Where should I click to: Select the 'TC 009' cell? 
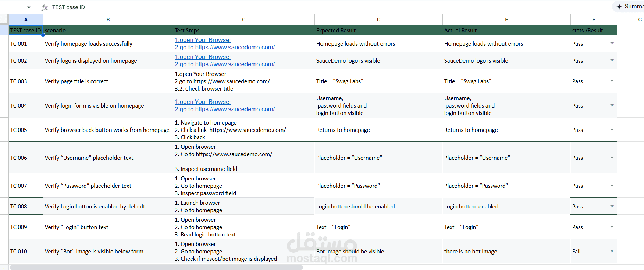point(26,227)
